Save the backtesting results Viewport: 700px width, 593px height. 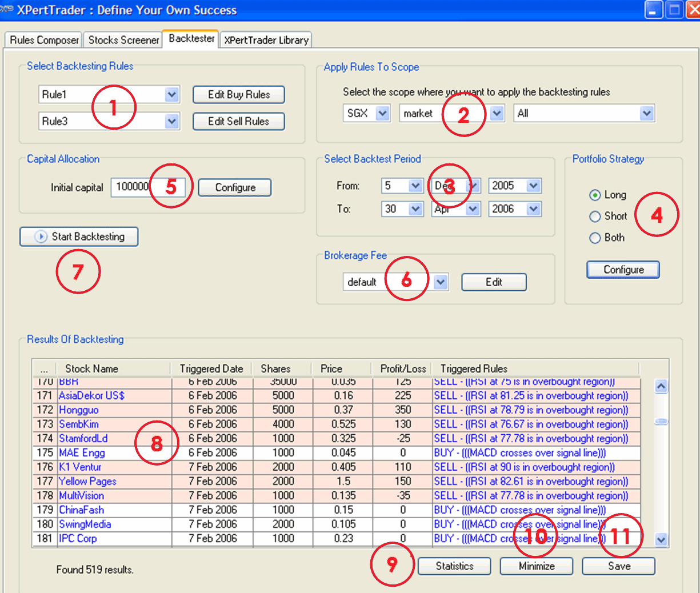[618, 566]
